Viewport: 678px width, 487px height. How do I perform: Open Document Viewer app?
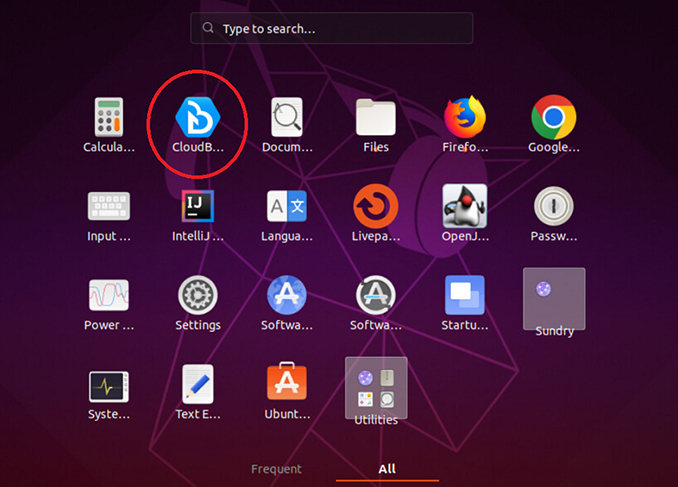[x=287, y=117]
